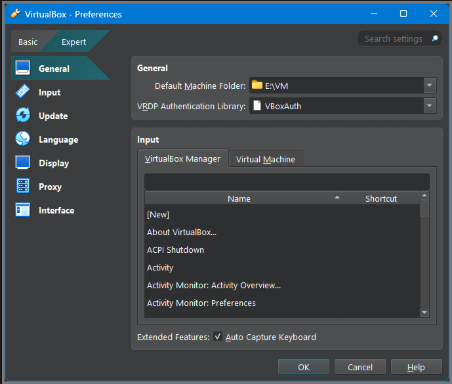This screenshot has width=452, height=384.
Task: Expand the Default Machine Folder dropdown arrow
Action: point(429,86)
